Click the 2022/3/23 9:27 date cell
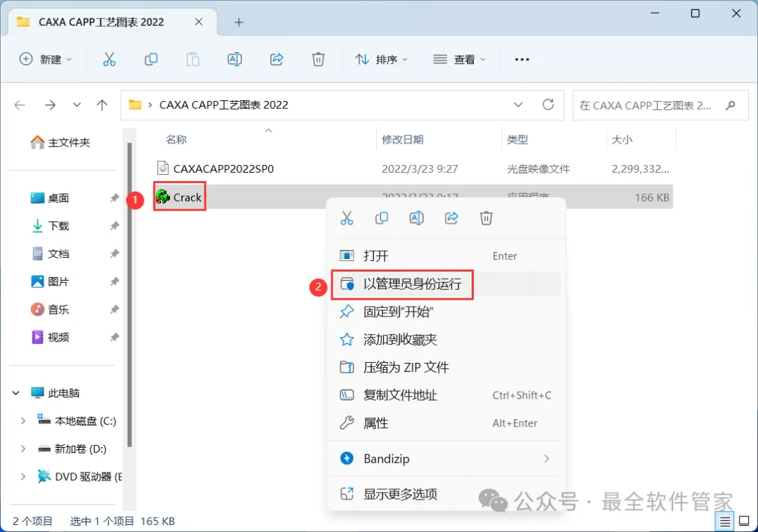This screenshot has width=758, height=532. (420, 168)
